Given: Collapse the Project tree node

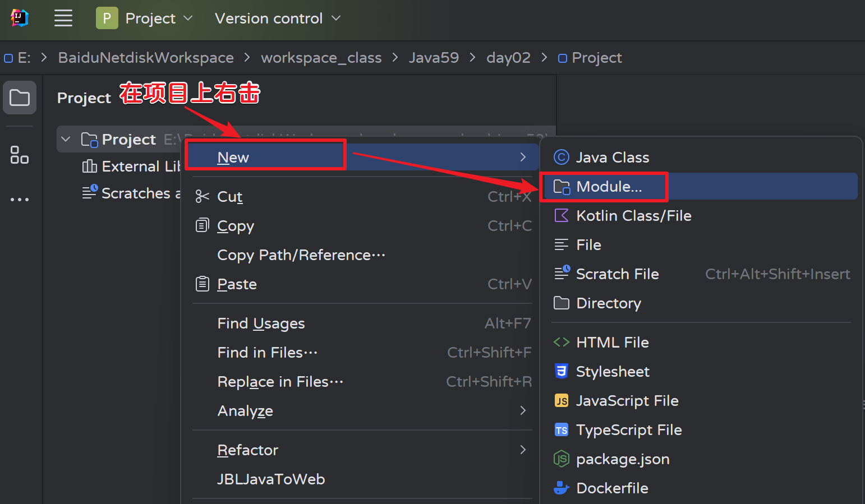Looking at the screenshot, I should tap(66, 139).
